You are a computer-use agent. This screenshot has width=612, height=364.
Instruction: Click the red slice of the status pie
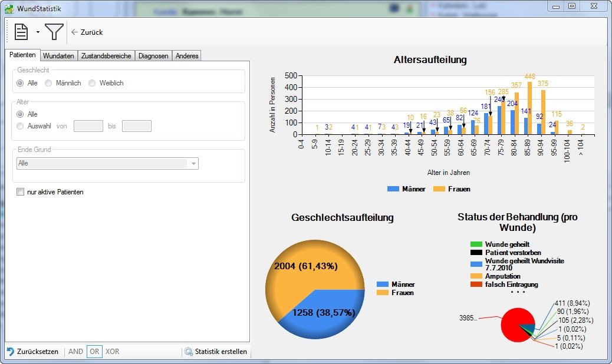point(512,326)
